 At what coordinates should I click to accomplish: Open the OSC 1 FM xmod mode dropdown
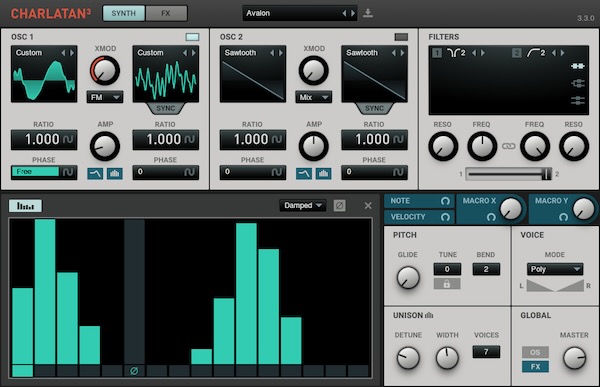[x=105, y=97]
